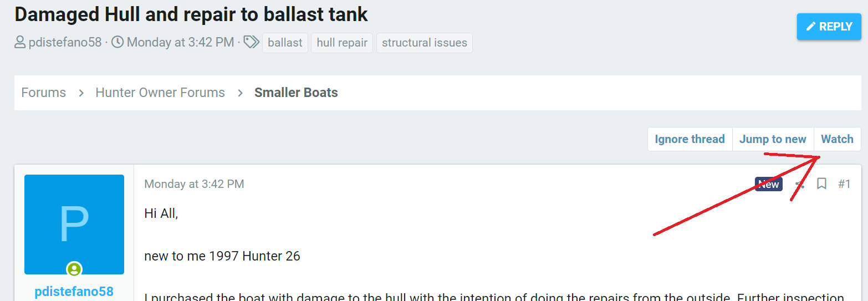This screenshot has width=868, height=301.
Task: Open the Smaller Boats breadcrumb
Action: pos(296,93)
